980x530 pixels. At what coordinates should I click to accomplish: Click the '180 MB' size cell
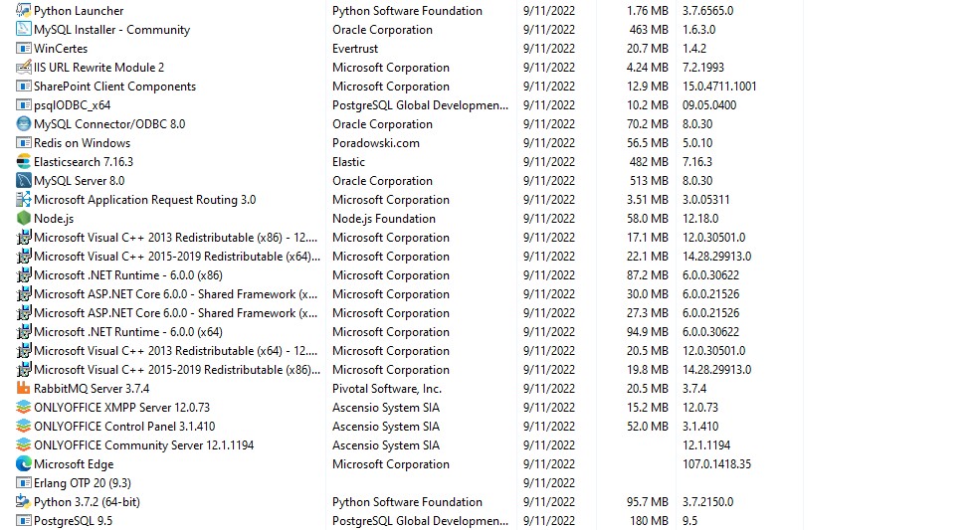(x=649, y=521)
